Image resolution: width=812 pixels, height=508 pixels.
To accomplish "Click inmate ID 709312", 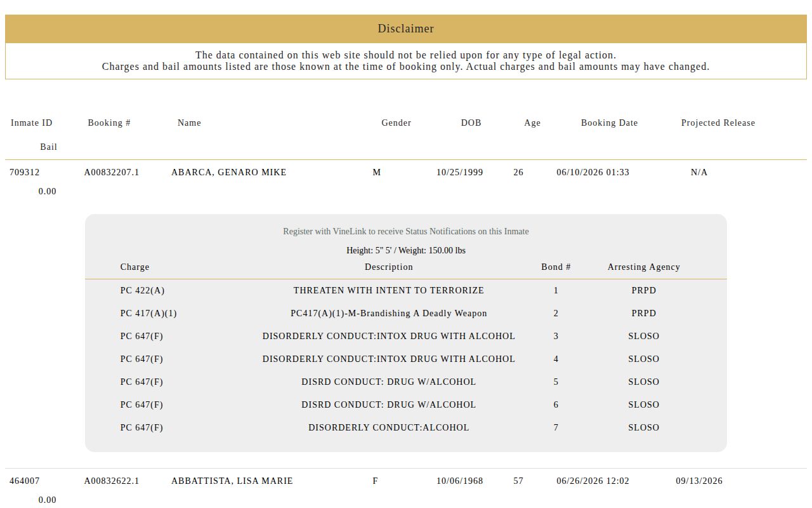I will [25, 172].
